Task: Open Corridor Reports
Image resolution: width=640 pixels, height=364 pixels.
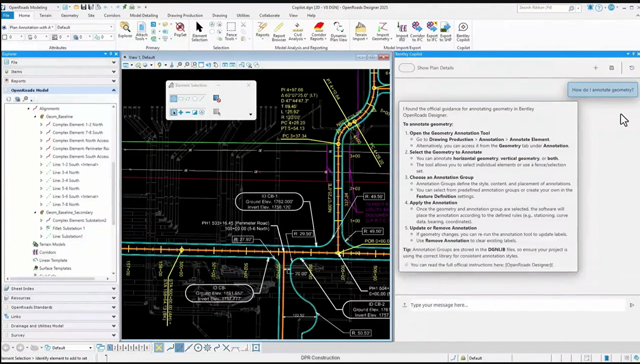Action: coord(318,31)
